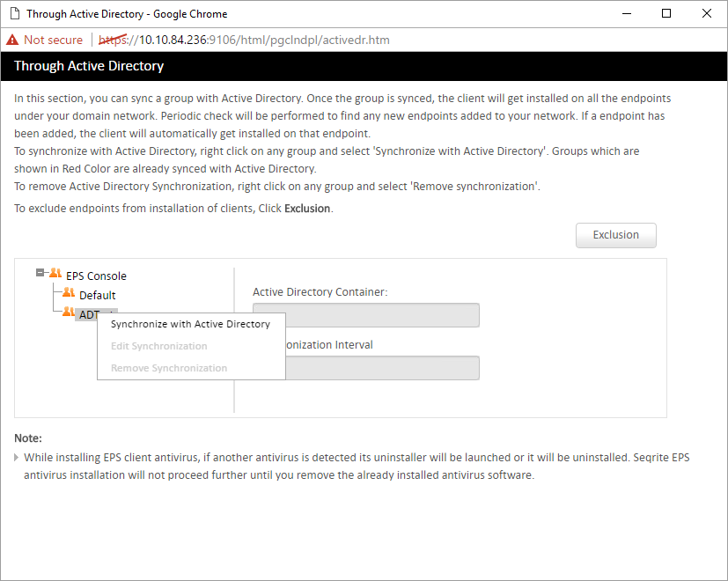Expand the note disclosure triangle under Note
This screenshot has width=728, height=581.
tap(16, 458)
